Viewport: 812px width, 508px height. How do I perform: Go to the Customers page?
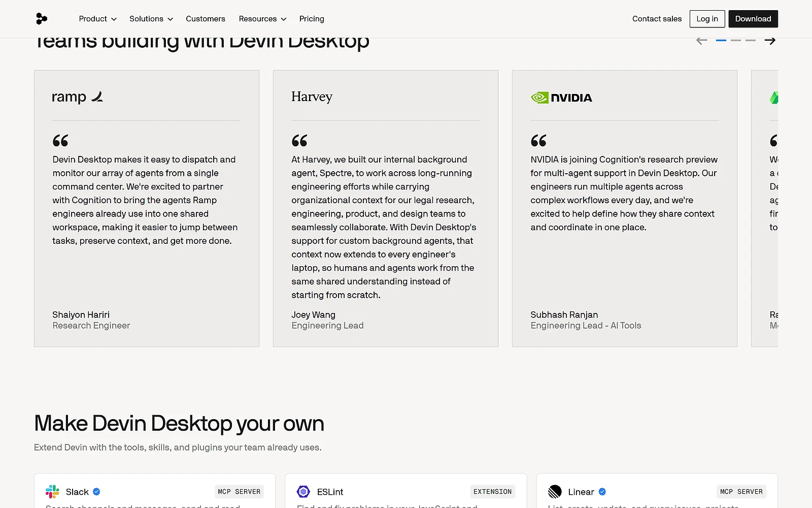pyautogui.click(x=206, y=19)
